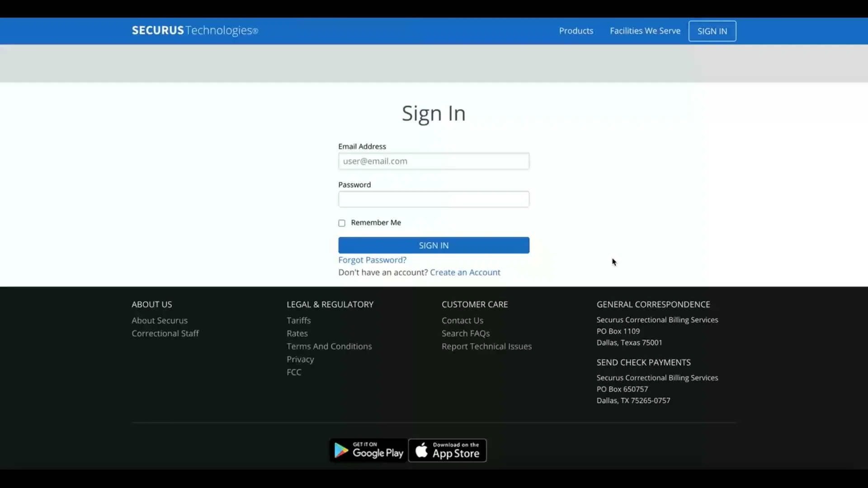This screenshot has width=868, height=488.
Task: Open the Apple App Store badge
Action: 447,450
